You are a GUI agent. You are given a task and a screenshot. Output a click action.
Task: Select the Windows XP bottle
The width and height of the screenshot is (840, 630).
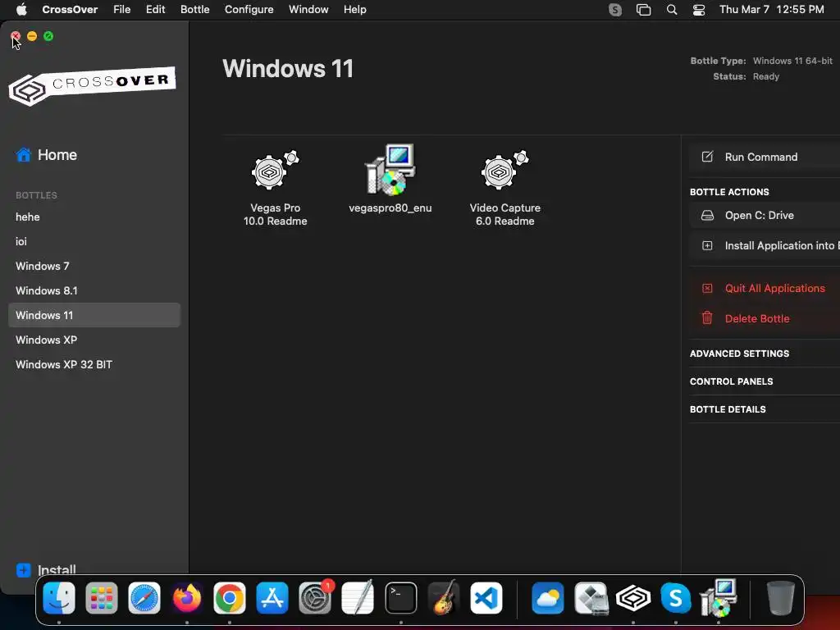point(94,340)
